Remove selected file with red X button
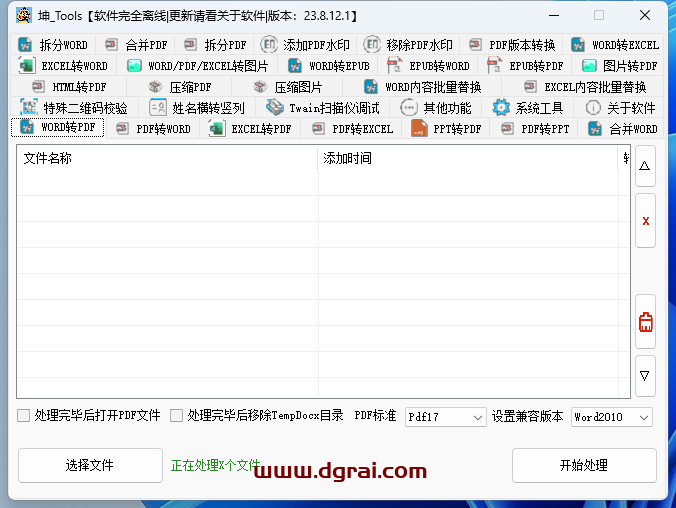Image resolution: width=676 pixels, height=508 pixels. point(645,221)
